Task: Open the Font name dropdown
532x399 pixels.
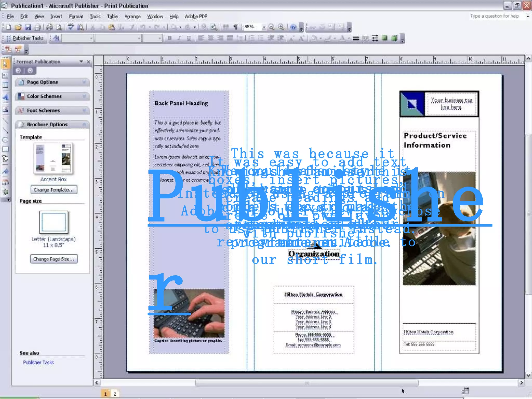Action: [139, 38]
